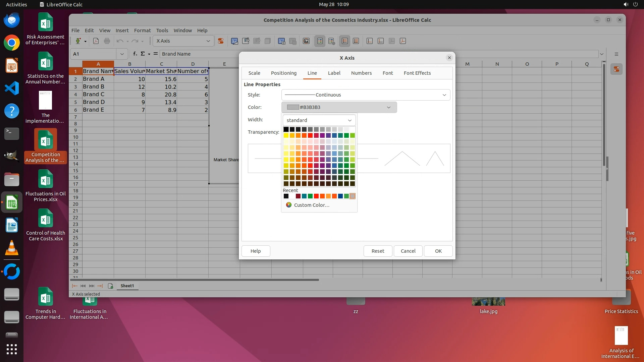Image resolution: width=644 pixels, height=362 pixels.
Task: Expand the X Axis chart element selector
Action: pyautogui.click(x=183, y=41)
